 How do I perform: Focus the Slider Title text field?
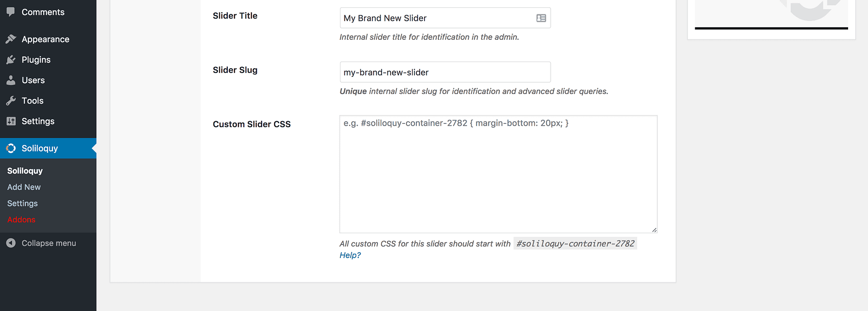click(x=436, y=18)
